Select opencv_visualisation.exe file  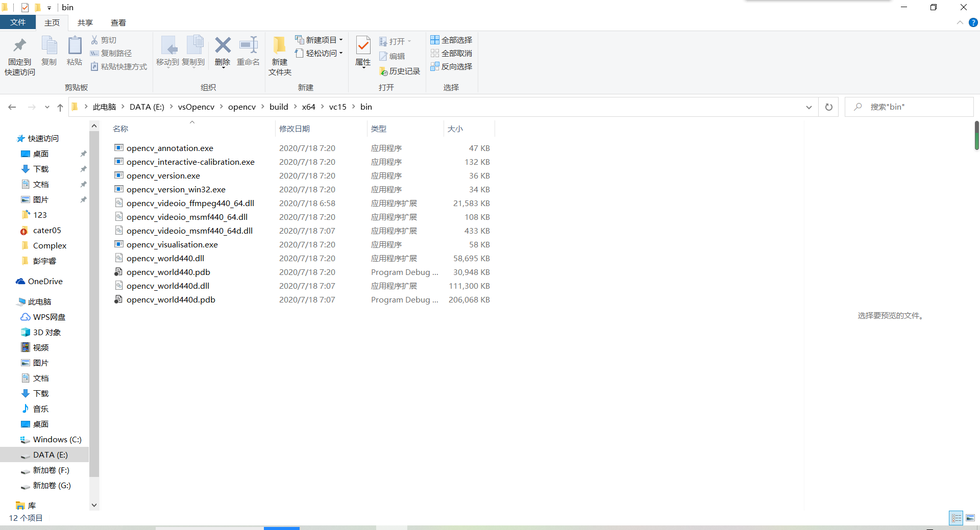172,244
